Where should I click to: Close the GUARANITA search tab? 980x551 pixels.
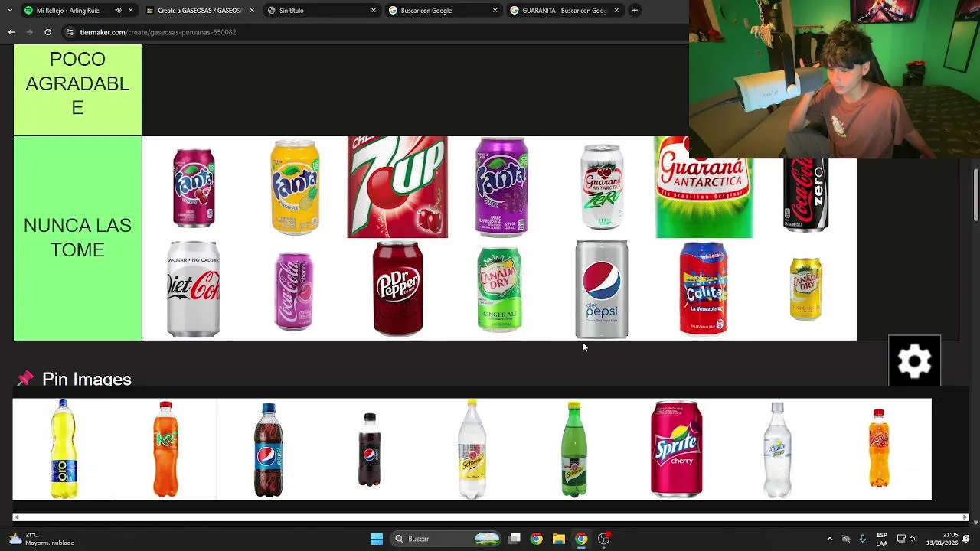[x=616, y=11]
